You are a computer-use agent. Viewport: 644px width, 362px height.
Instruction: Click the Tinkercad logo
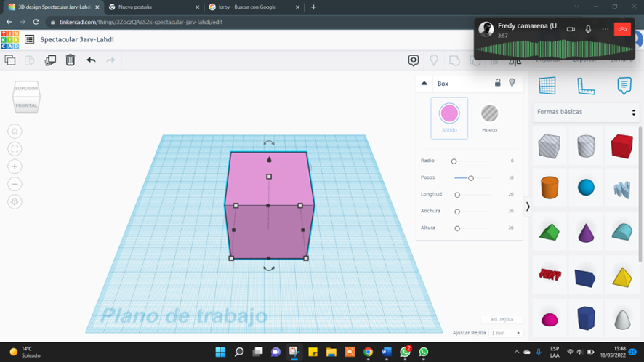click(10, 39)
